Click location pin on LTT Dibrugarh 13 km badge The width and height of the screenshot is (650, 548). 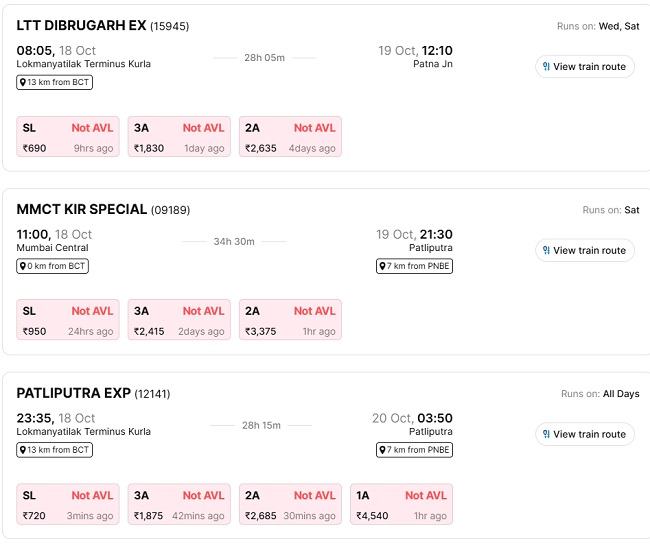pos(23,82)
